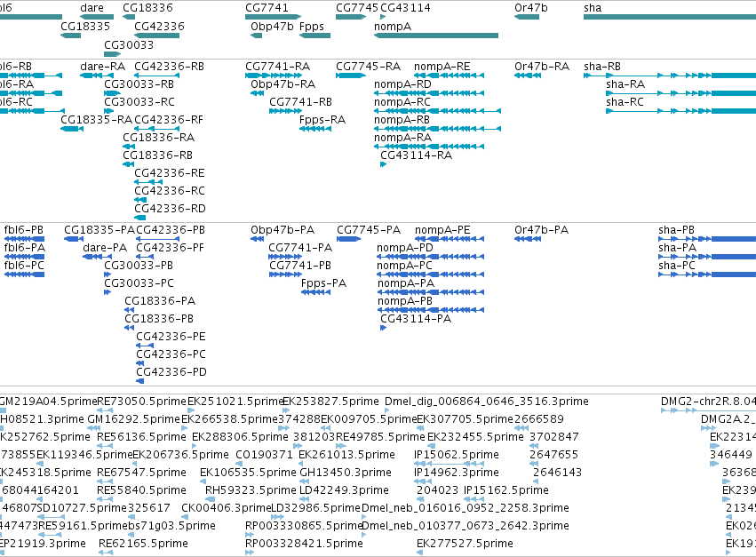Select the sha gene feature
The height and width of the screenshot is (557, 756).
(x=670, y=17)
